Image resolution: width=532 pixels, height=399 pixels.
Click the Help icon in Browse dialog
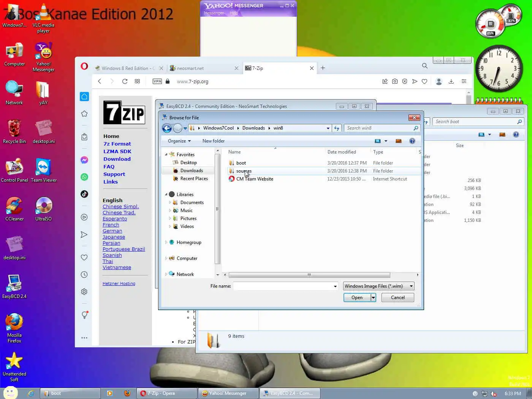coord(412,141)
